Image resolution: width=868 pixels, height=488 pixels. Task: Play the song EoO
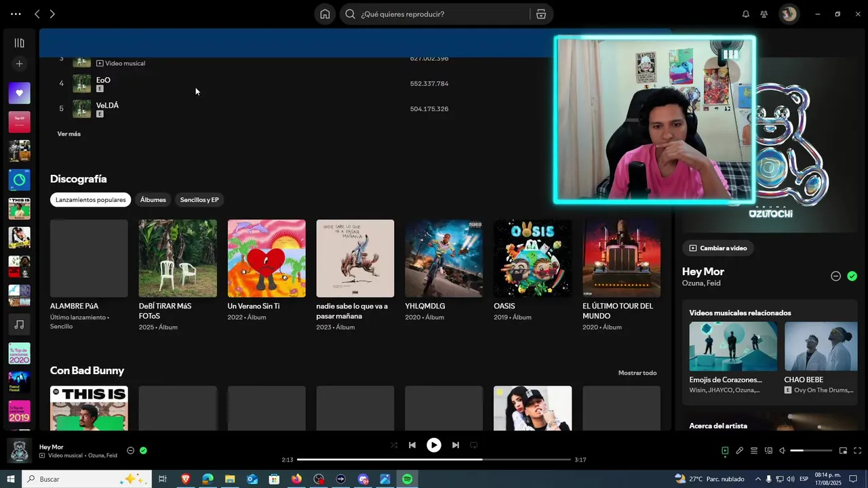pyautogui.click(x=103, y=80)
